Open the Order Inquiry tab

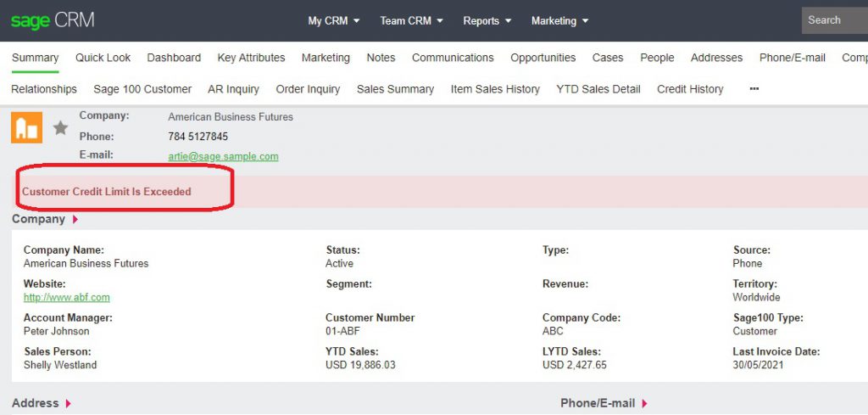click(x=308, y=89)
